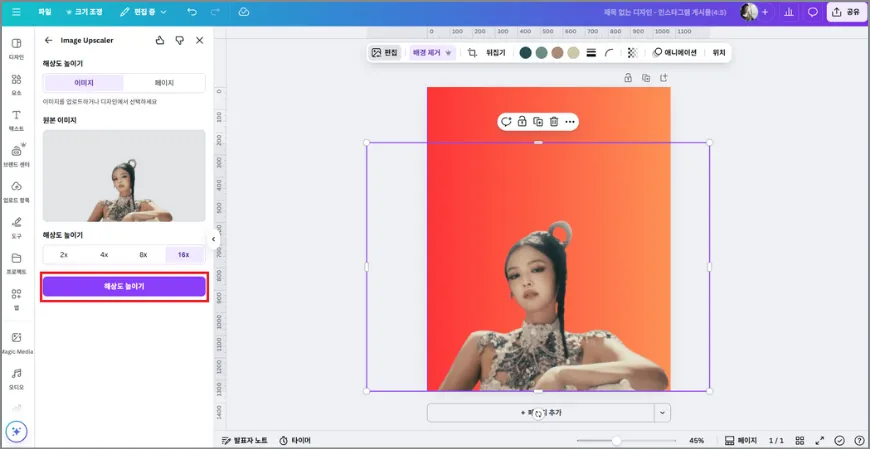Open the transparency checkerboard icon
The image size is (870, 451).
(632, 53)
